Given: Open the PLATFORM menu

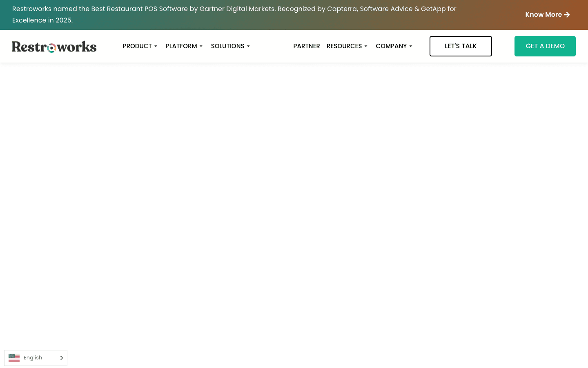Looking at the screenshot, I should tap(181, 46).
